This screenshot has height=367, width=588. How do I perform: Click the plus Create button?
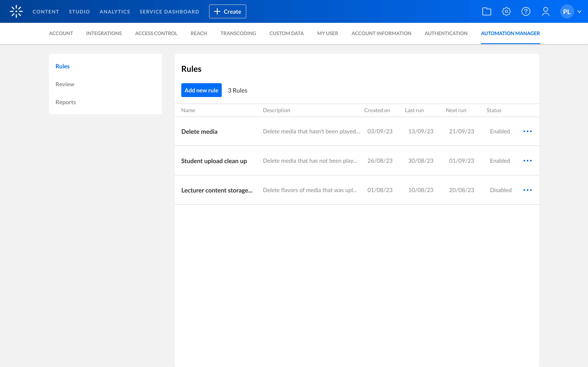pyautogui.click(x=227, y=11)
